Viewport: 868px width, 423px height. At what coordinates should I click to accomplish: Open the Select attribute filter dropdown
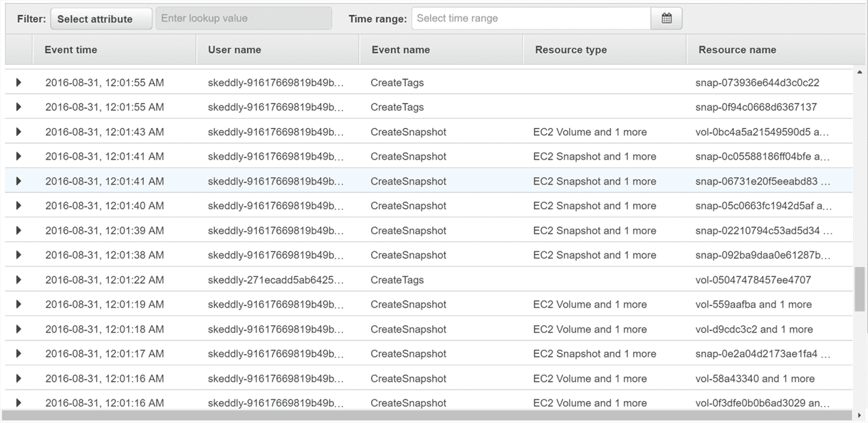[101, 19]
